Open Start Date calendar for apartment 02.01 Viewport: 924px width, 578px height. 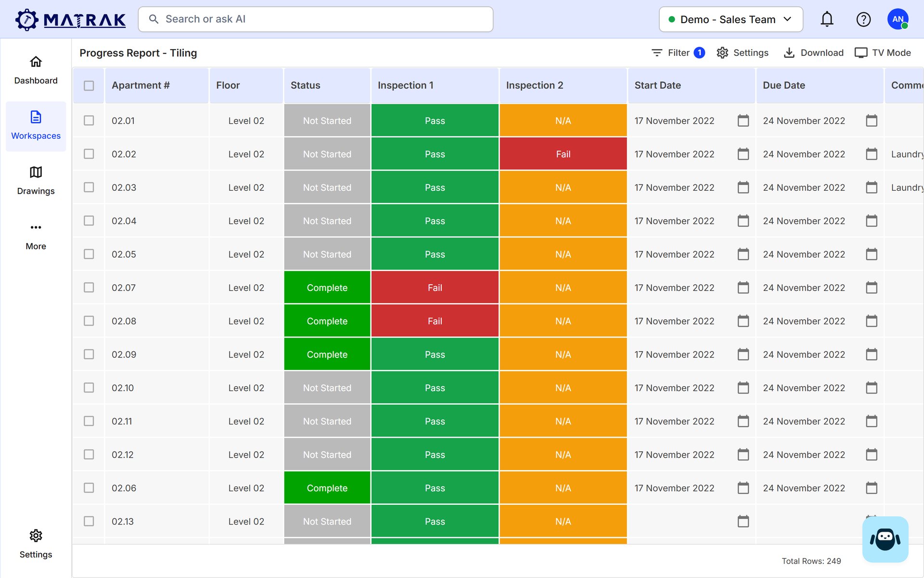[x=743, y=120]
